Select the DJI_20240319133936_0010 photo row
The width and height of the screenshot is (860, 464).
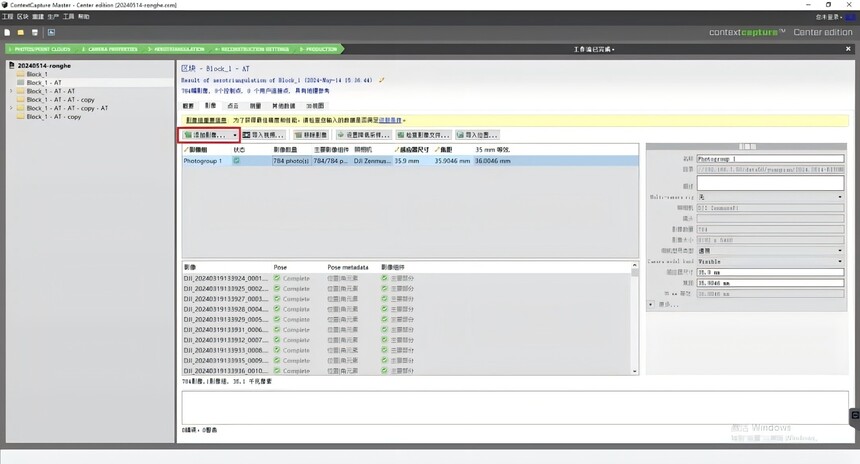[406, 371]
